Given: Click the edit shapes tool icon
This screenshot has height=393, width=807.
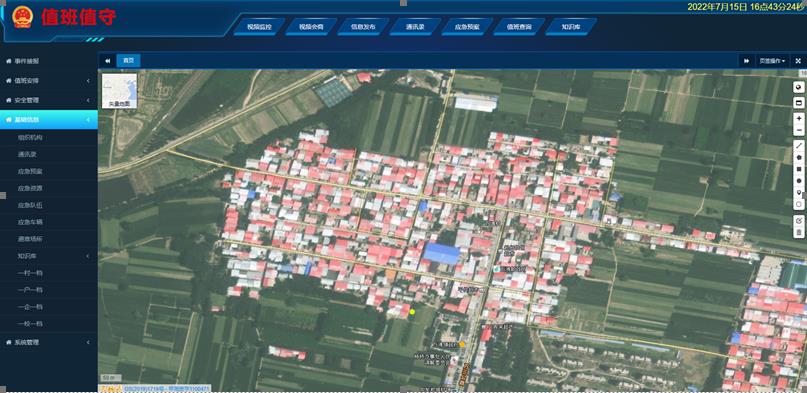Looking at the screenshot, I should [798, 220].
